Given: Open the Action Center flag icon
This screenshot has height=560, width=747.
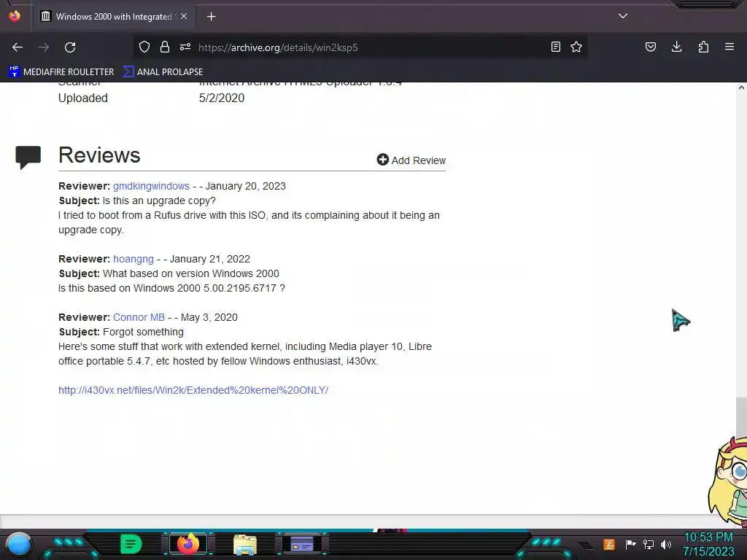Looking at the screenshot, I should coord(630,544).
